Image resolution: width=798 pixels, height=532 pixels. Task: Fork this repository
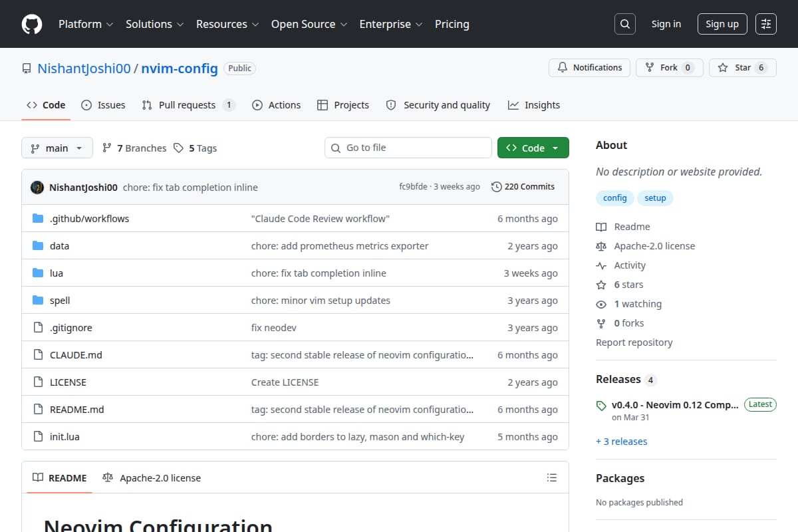coord(669,68)
